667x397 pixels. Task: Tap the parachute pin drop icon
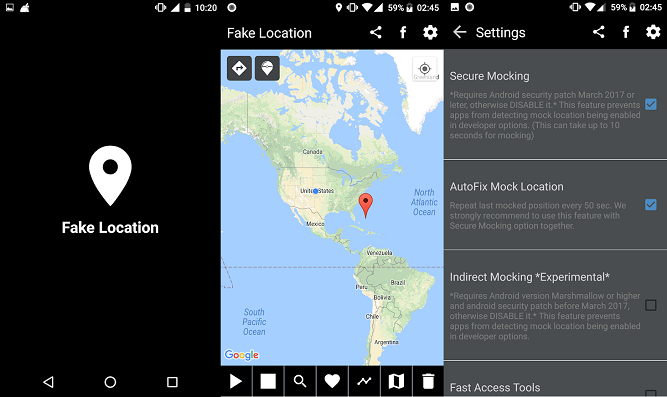click(267, 68)
